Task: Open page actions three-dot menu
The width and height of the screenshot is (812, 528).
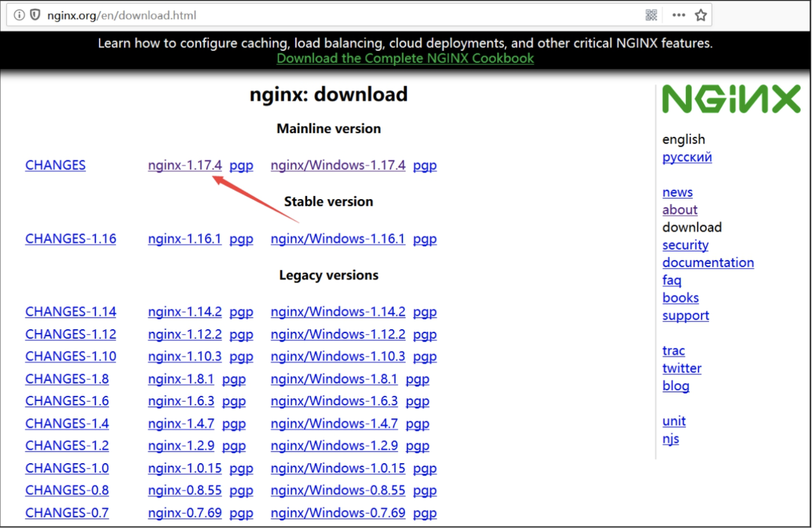Action: click(679, 15)
